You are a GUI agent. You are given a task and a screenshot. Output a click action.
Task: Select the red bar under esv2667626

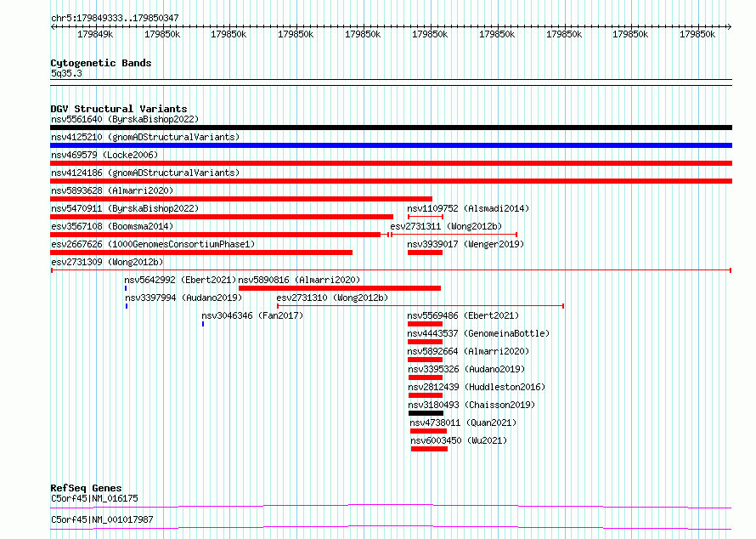[201, 252]
